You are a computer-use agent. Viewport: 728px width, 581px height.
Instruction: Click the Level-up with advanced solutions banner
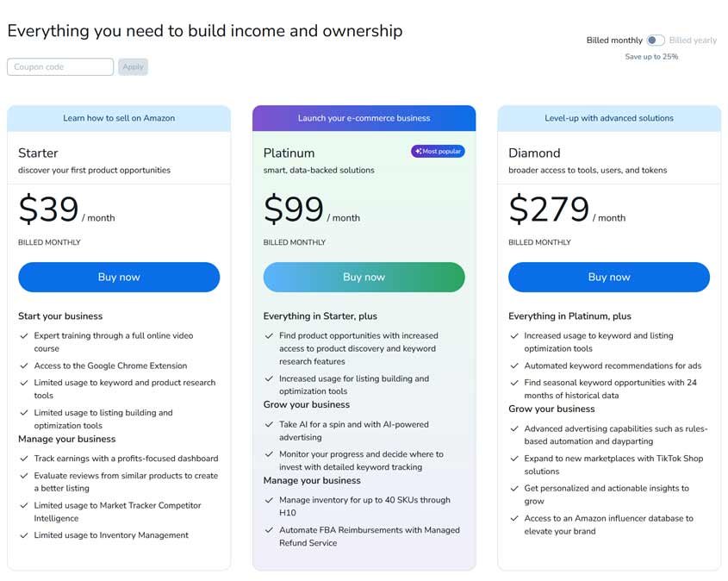click(x=609, y=118)
